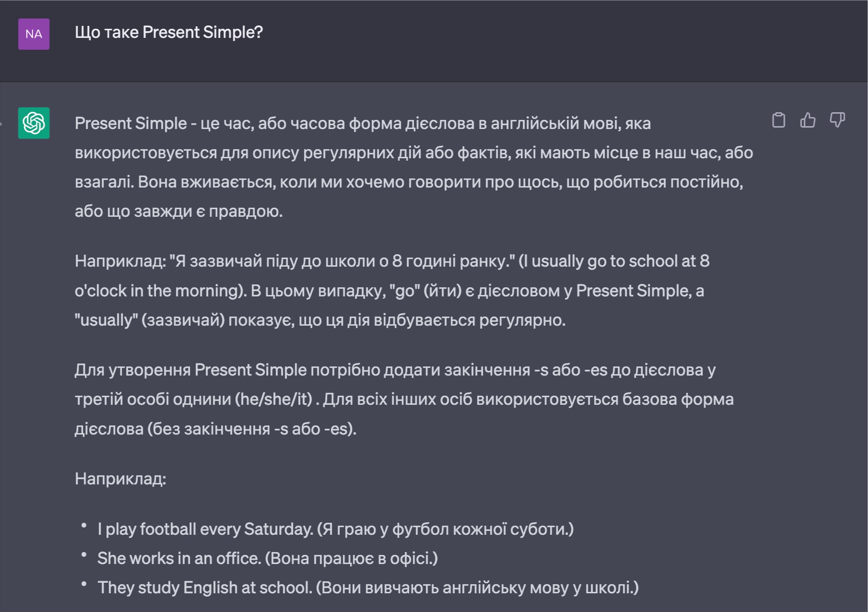Give the response a thumbs down
Screen dimensions: 868x612
click(x=837, y=120)
